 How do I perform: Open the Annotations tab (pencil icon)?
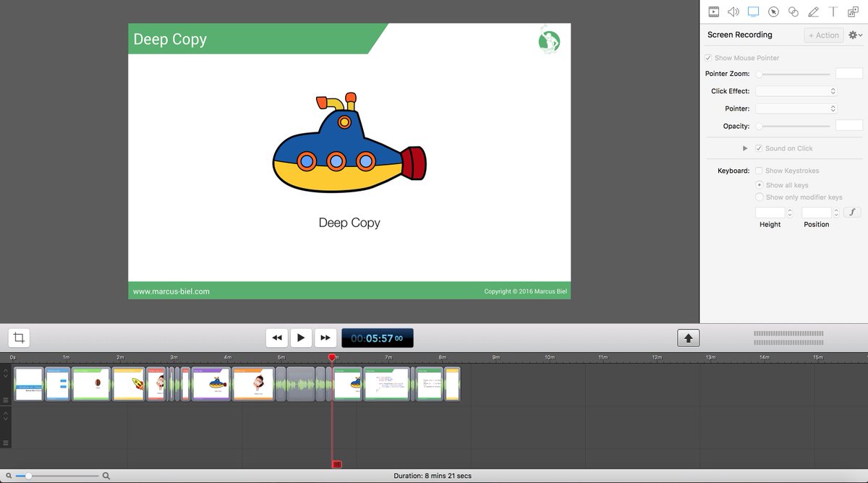coord(813,12)
